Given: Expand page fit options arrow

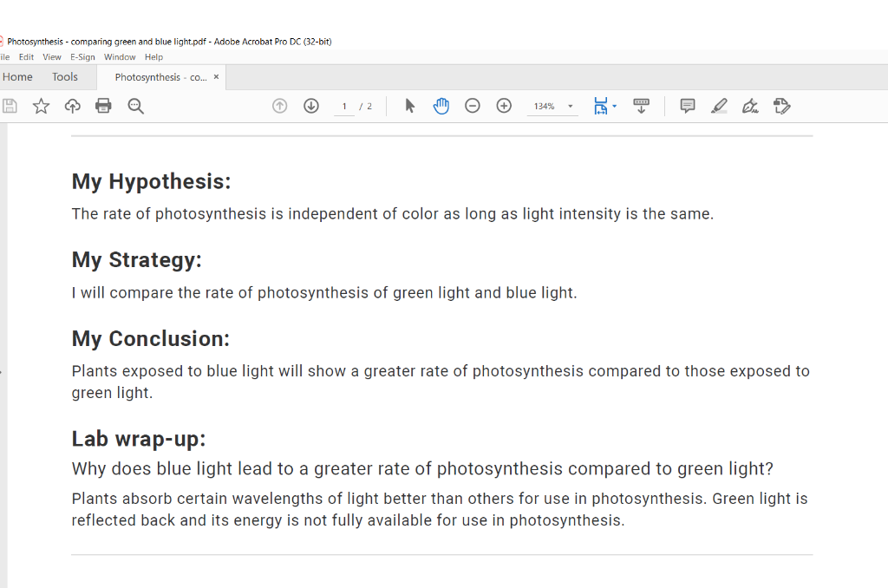Looking at the screenshot, I should [x=615, y=106].
